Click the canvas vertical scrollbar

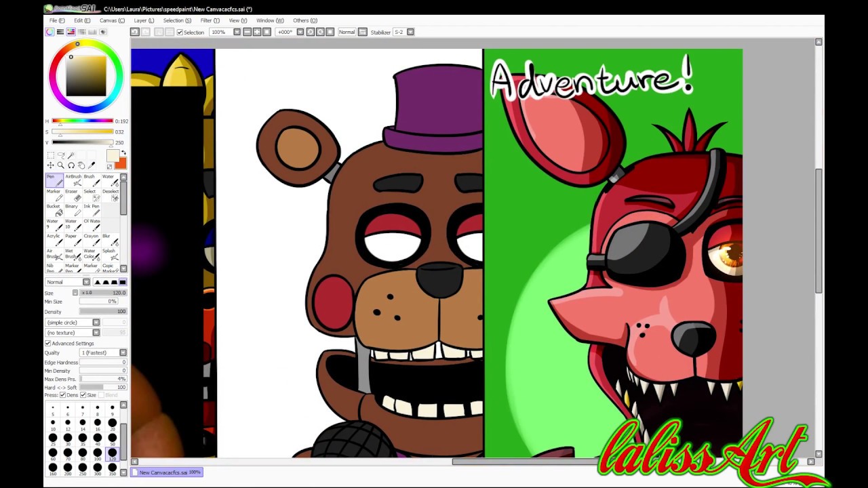click(x=818, y=230)
